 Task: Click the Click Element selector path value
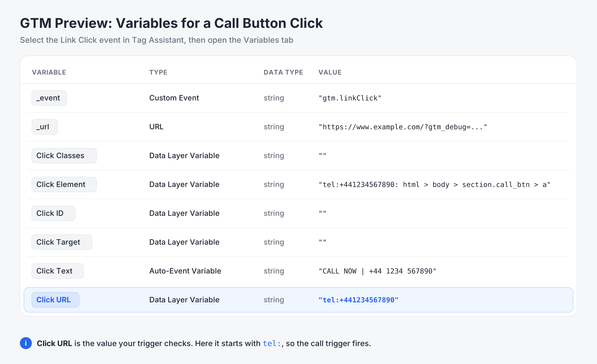coord(435,184)
